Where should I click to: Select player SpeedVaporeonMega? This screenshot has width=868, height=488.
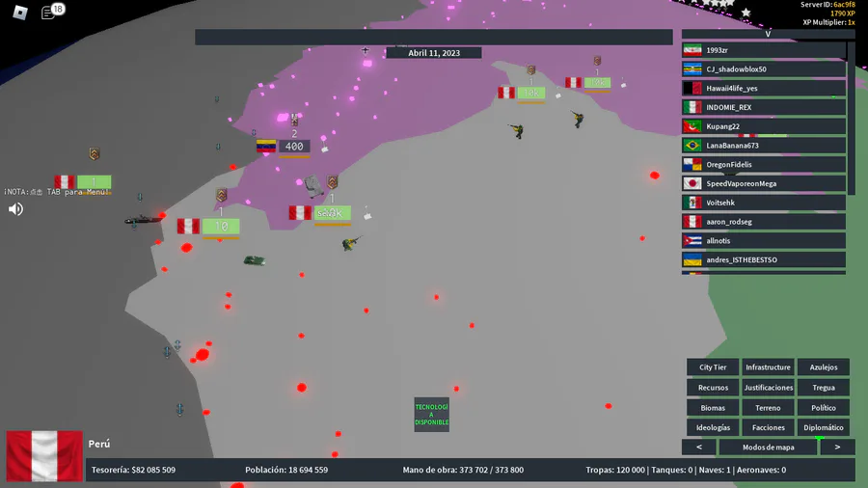point(764,183)
